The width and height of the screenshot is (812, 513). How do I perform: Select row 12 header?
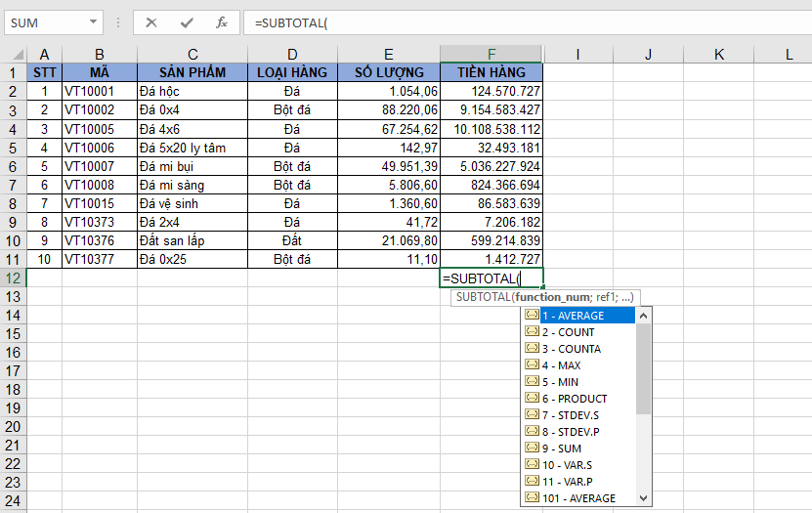[13, 278]
